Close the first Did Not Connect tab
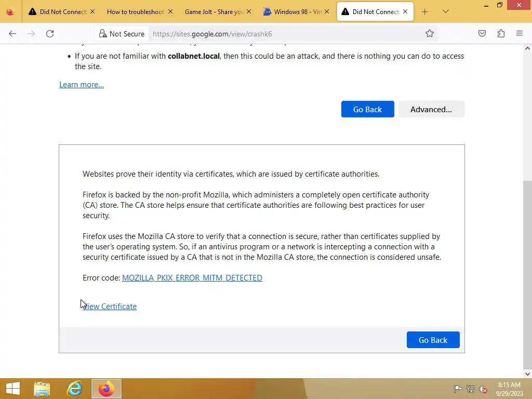532x399 pixels. coord(92,12)
